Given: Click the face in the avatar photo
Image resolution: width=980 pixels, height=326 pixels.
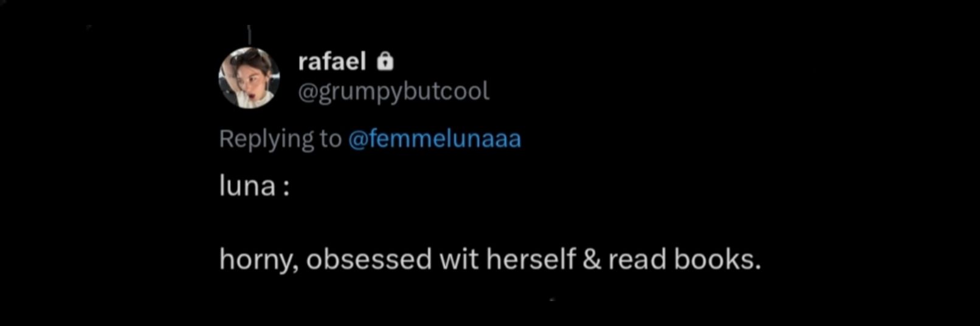Looking at the screenshot, I should pyautogui.click(x=249, y=82).
